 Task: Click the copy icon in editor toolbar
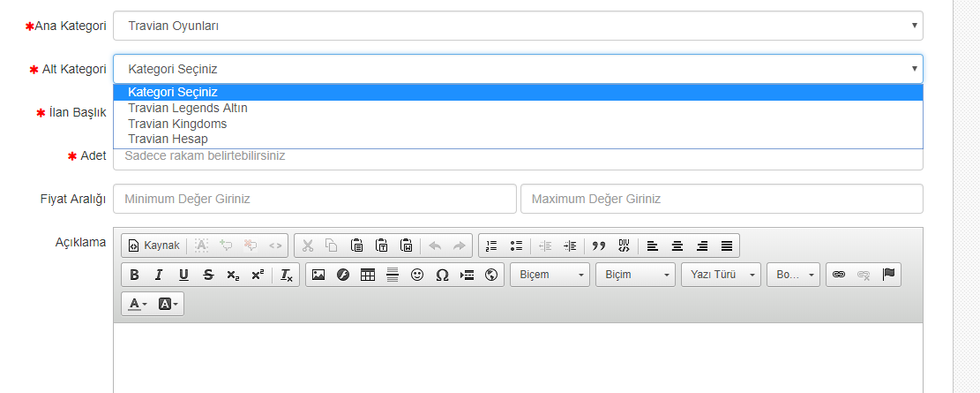click(332, 246)
